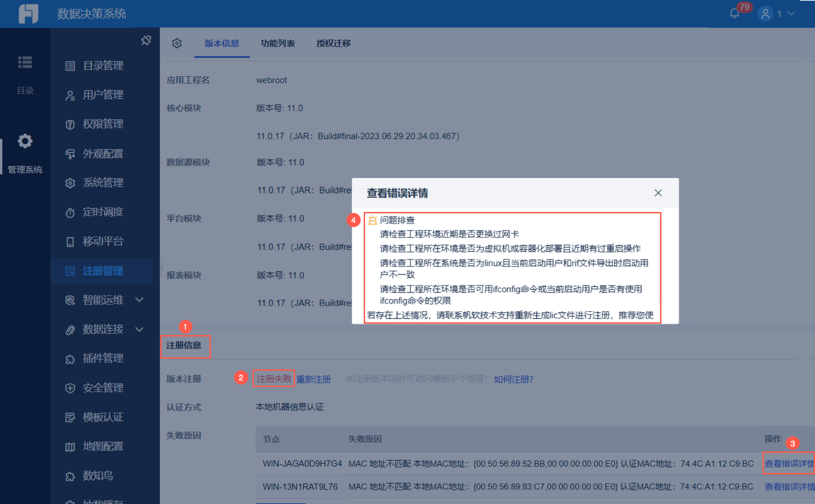Select the 管理系统 gear icon

pyautogui.click(x=25, y=141)
